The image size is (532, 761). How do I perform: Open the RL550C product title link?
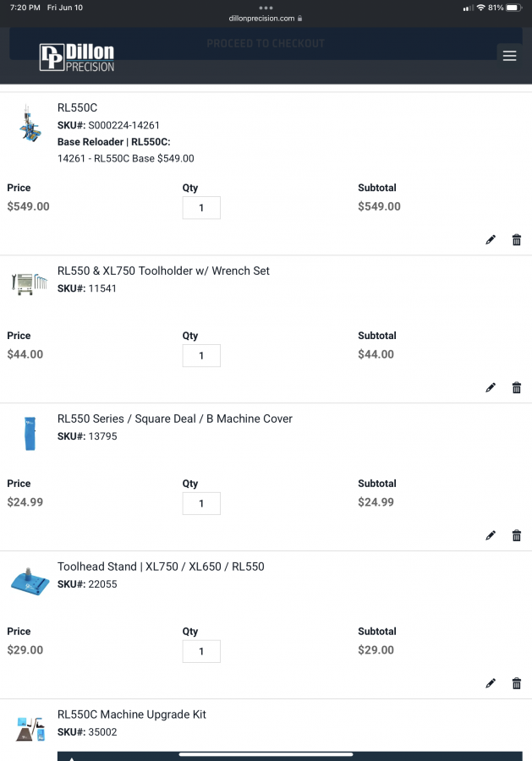tap(78, 107)
